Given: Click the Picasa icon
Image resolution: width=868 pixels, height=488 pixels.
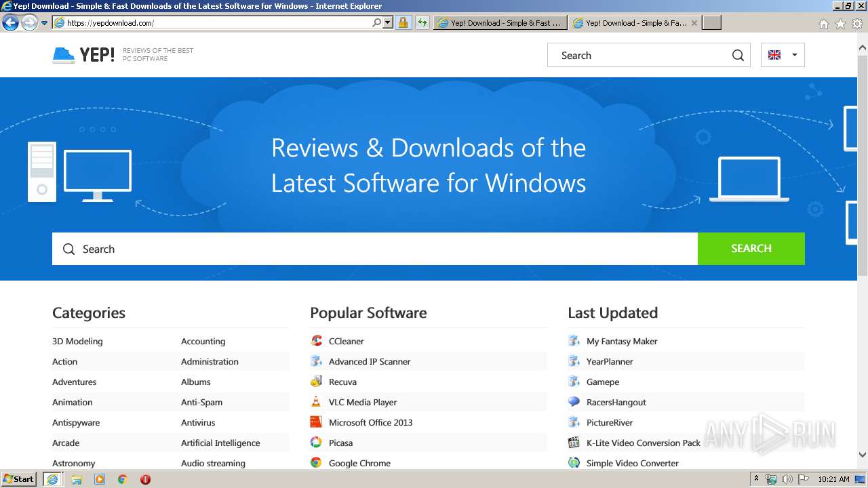Looking at the screenshot, I should coord(316,443).
